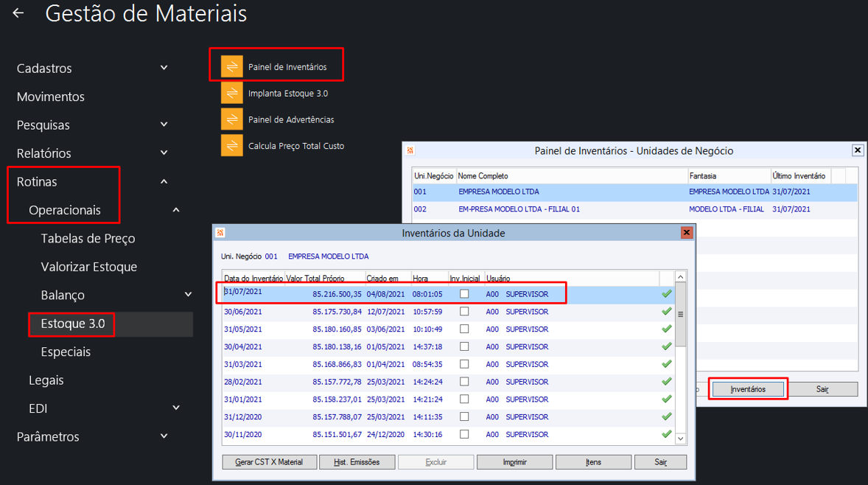Open Painel de Inventários orange icon
868x485 pixels.
(232, 66)
